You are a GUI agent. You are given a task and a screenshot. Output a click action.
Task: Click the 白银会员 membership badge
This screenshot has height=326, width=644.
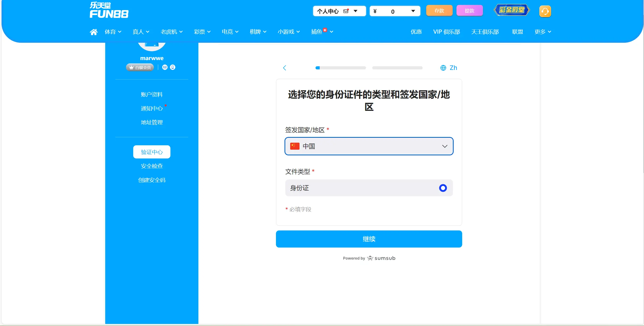pos(140,67)
